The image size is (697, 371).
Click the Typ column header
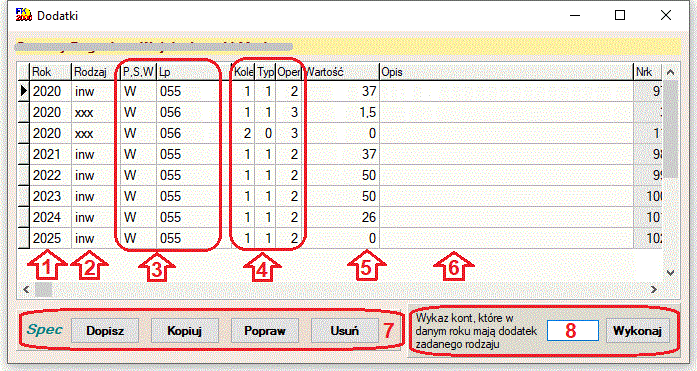(265, 72)
